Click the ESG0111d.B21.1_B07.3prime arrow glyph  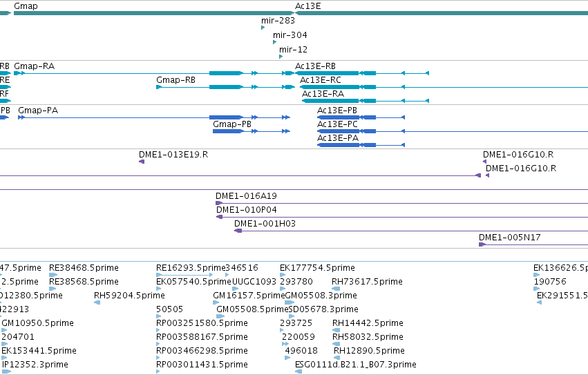298,372
